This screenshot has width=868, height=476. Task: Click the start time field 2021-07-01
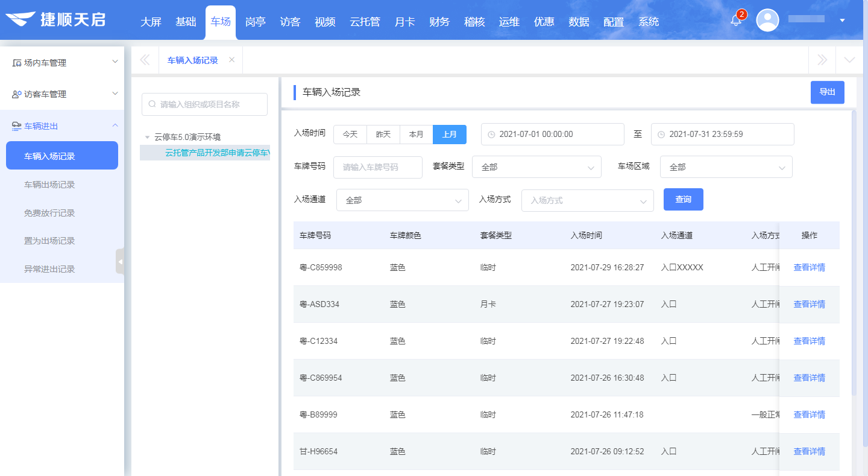point(552,135)
